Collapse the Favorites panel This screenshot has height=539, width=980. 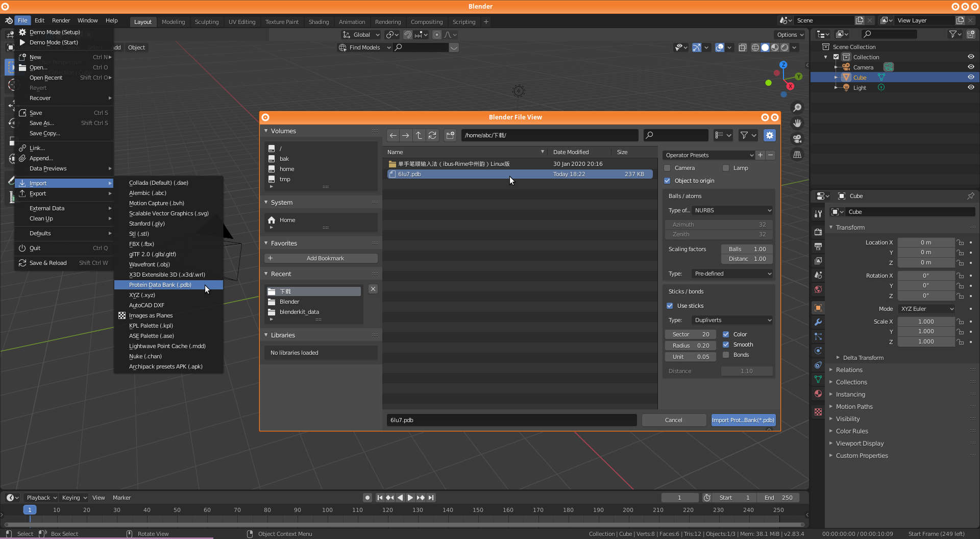(x=266, y=243)
